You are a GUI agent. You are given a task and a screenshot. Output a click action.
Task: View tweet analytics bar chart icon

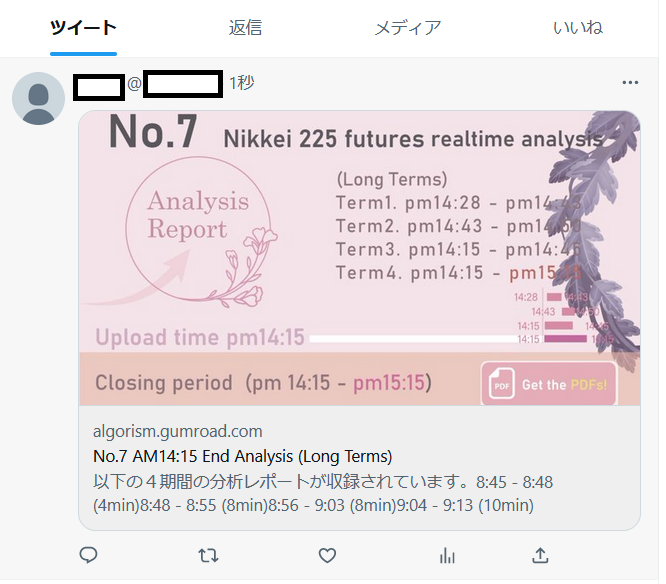(x=447, y=556)
